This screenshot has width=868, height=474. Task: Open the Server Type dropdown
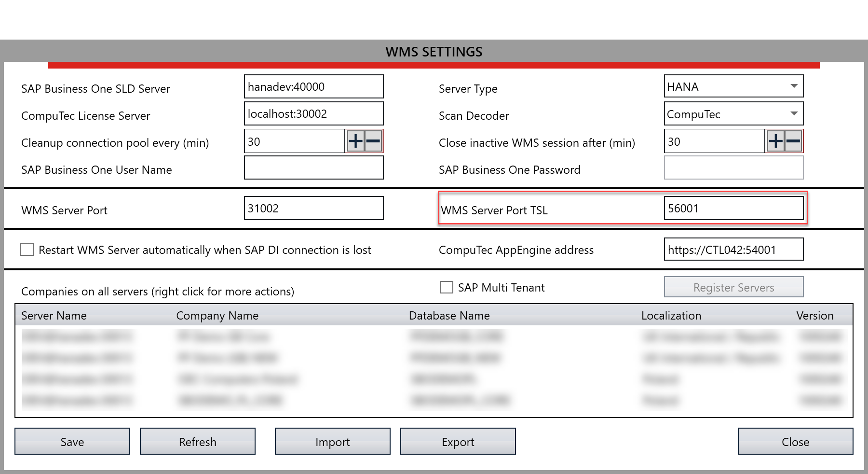pos(794,86)
